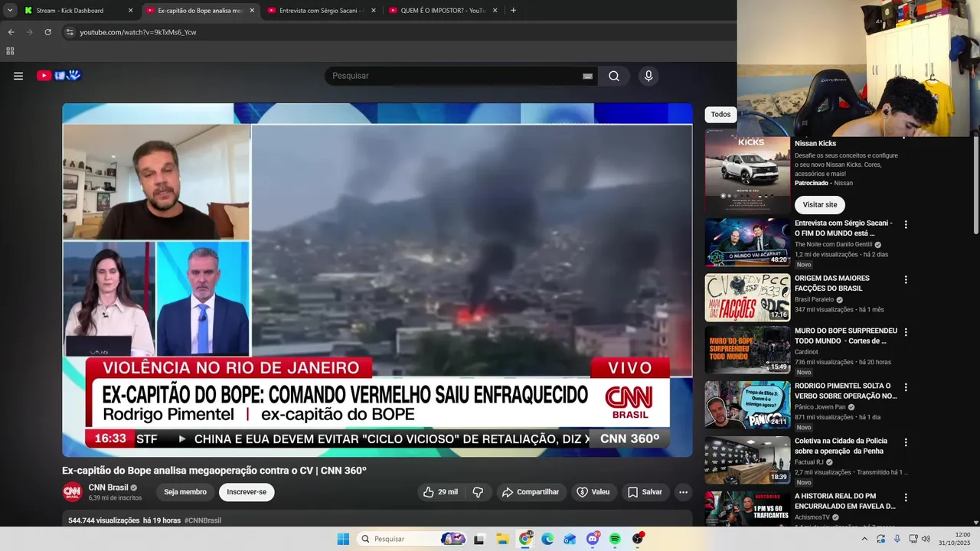Open File Explorer from taskbar

coord(502,539)
